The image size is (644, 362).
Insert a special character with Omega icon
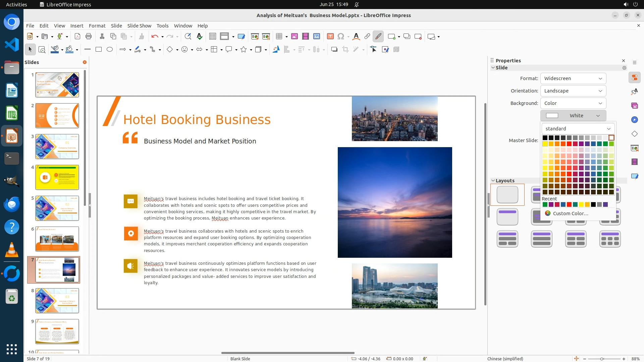pos(341,37)
